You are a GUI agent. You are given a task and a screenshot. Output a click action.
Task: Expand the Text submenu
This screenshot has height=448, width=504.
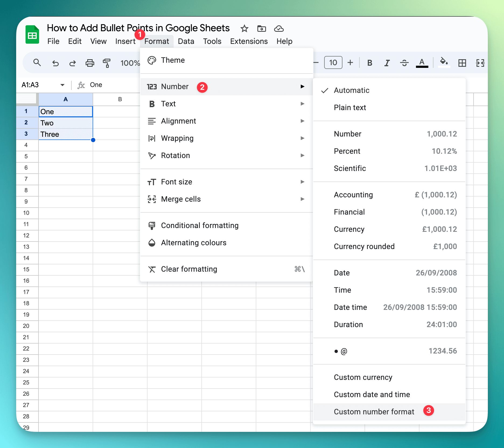click(x=169, y=104)
